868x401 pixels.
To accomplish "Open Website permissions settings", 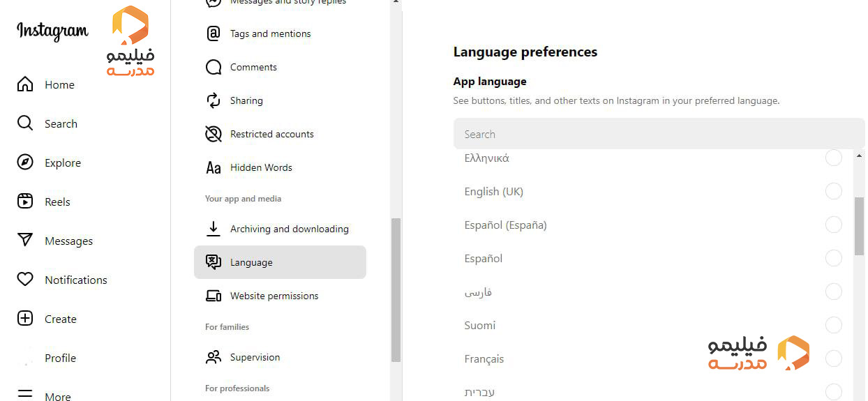I will point(274,296).
